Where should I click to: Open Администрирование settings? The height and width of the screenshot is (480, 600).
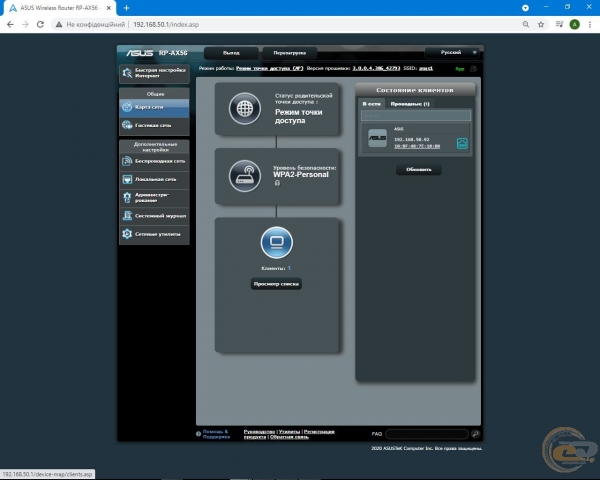click(154, 198)
